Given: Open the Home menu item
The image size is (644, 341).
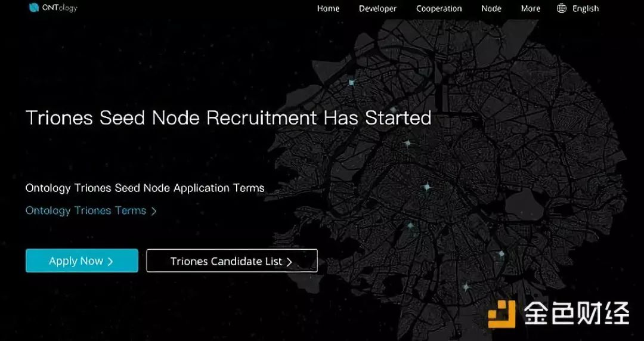Looking at the screenshot, I should [x=328, y=8].
